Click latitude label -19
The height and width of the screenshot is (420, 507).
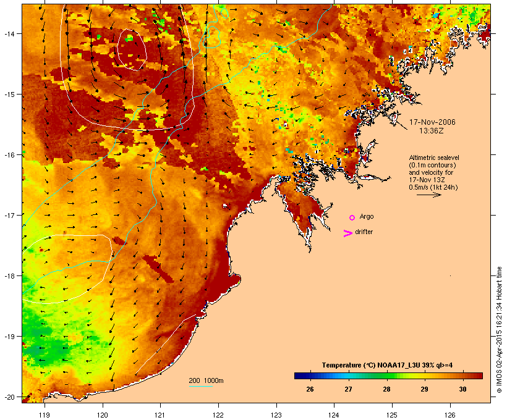click(9, 337)
